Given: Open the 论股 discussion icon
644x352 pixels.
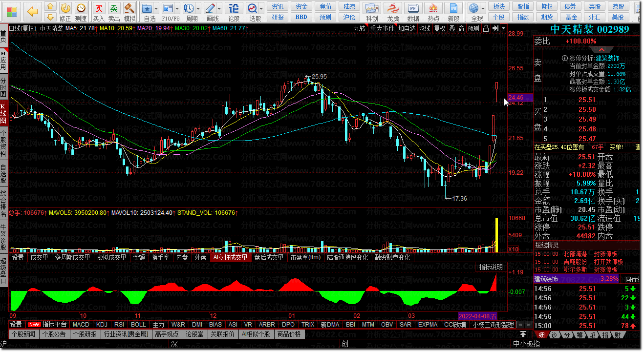Looking at the screenshot, I should coord(234,12).
